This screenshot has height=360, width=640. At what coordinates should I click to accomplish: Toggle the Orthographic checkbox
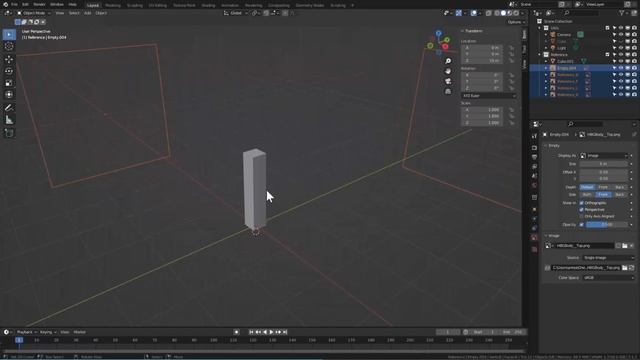pos(581,203)
